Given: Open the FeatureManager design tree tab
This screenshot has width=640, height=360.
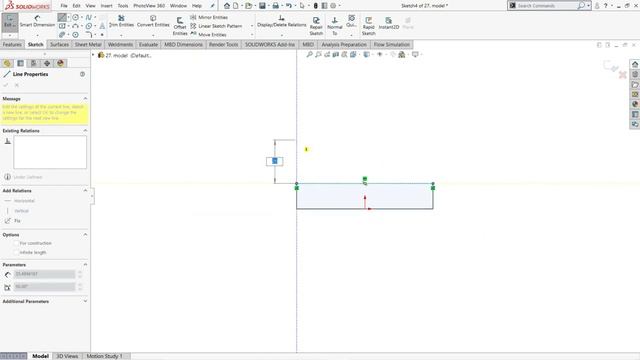Looking at the screenshot, I should 7,63.
